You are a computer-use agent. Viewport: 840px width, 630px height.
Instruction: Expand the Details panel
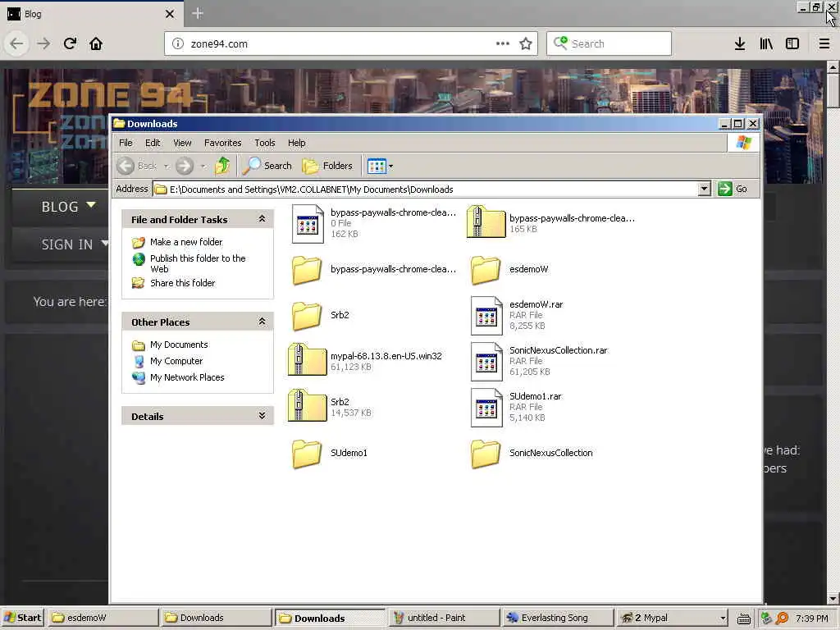pos(262,416)
